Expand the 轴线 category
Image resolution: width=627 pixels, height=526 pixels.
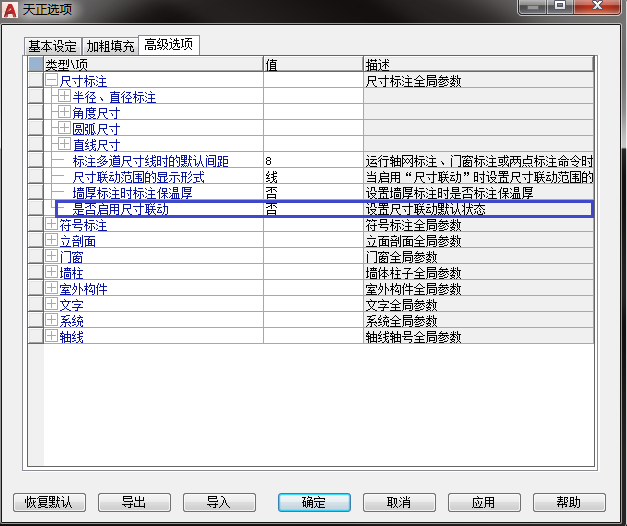click(x=51, y=337)
